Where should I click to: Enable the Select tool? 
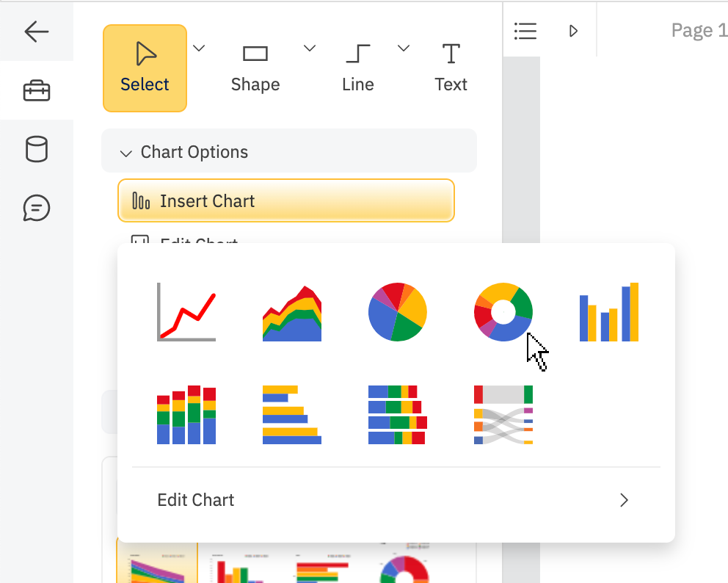tap(145, 68)
